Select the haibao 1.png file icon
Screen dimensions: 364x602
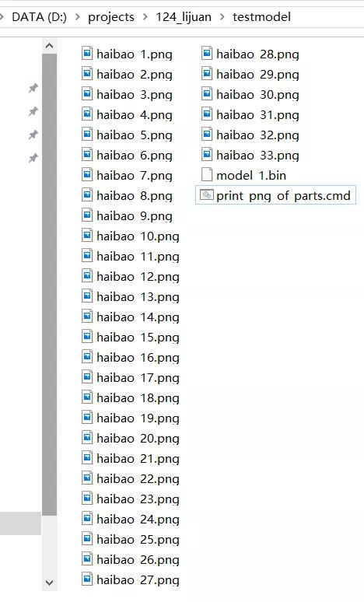pyautogui.click(x=87, y=53)
